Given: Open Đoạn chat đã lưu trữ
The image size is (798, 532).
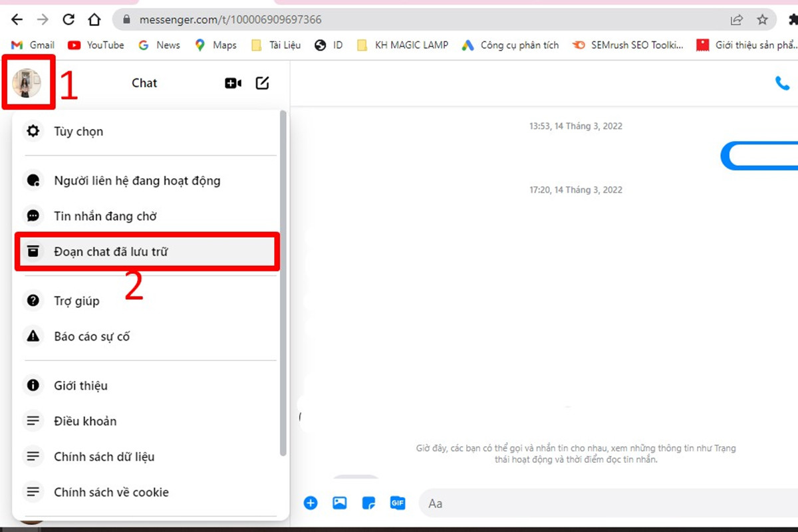Looking at the screenshot, I should (147, 251).
